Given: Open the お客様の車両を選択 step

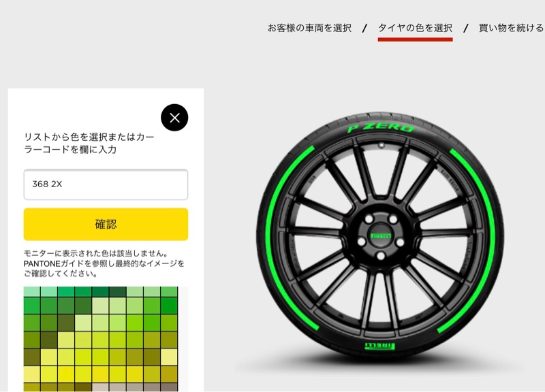Looking at the screenshot, I should (309, 28).
